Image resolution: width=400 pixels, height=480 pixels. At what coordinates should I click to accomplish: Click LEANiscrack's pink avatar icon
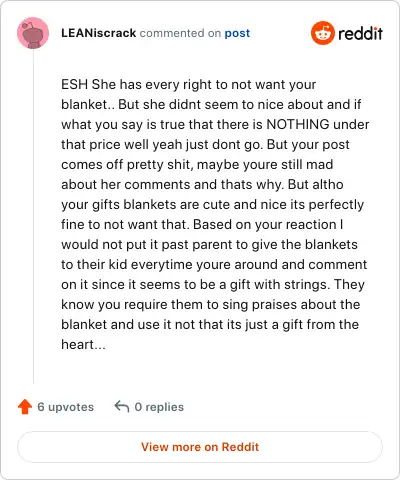[x=33, y=33]
